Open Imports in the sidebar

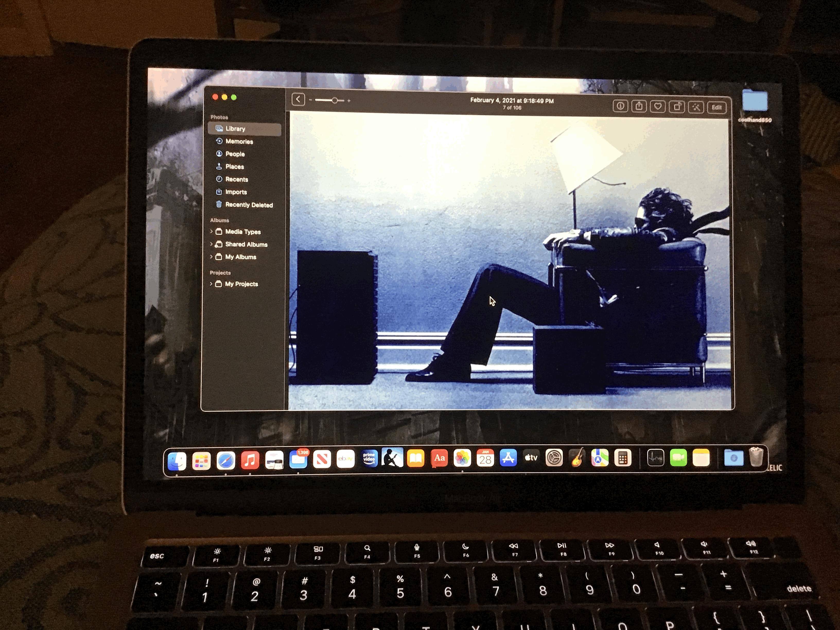point(236,192)
